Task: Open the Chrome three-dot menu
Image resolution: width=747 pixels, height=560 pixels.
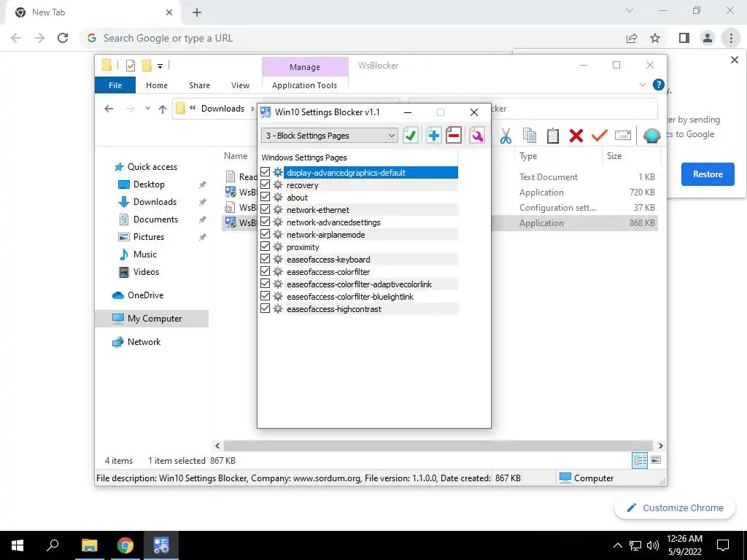Action: [731, 38]
